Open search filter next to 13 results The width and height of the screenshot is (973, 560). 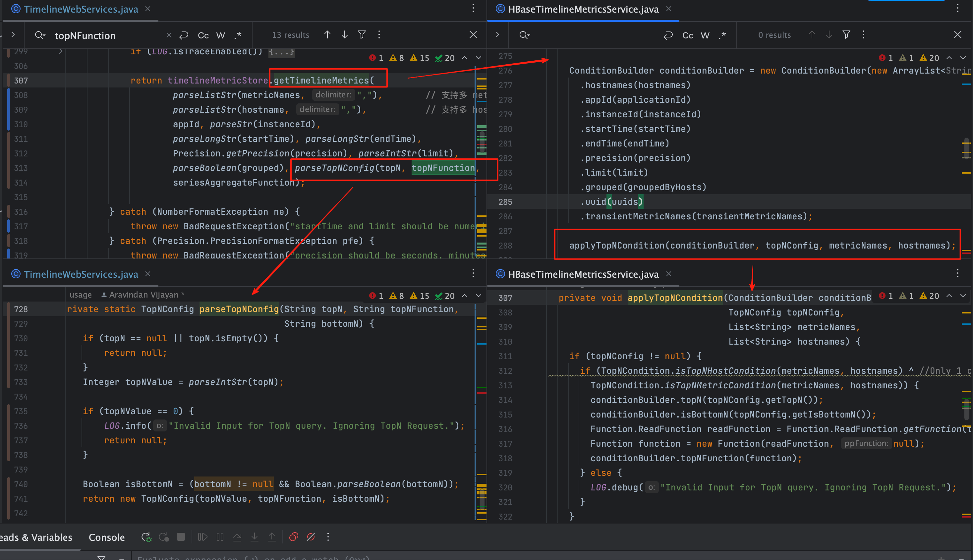(362, 35)
